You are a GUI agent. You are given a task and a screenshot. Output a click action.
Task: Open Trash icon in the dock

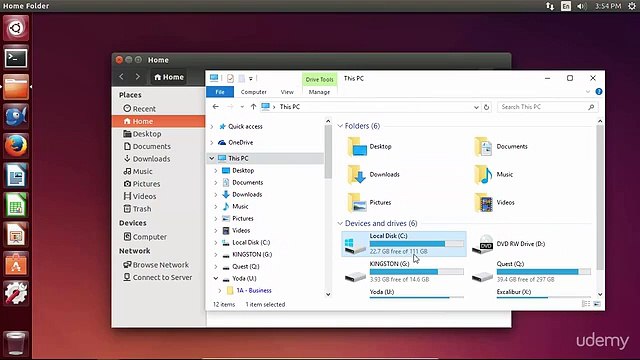[x=16, y=343]
